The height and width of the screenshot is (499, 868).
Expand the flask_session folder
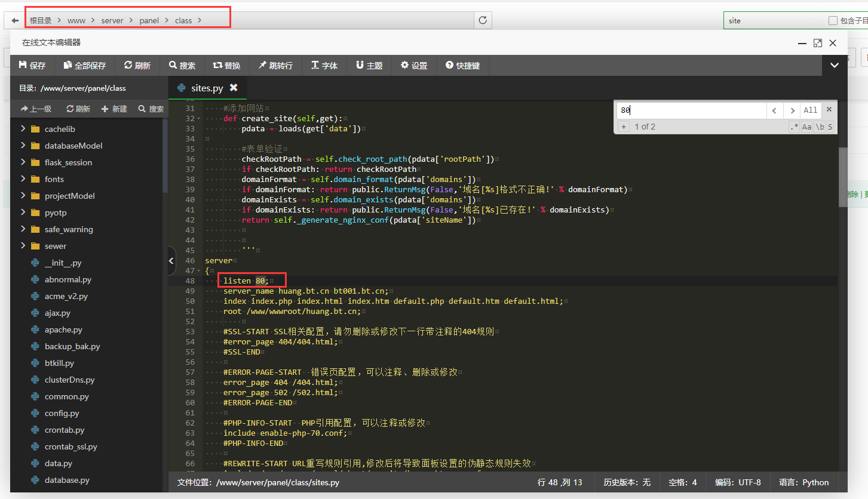24,162
